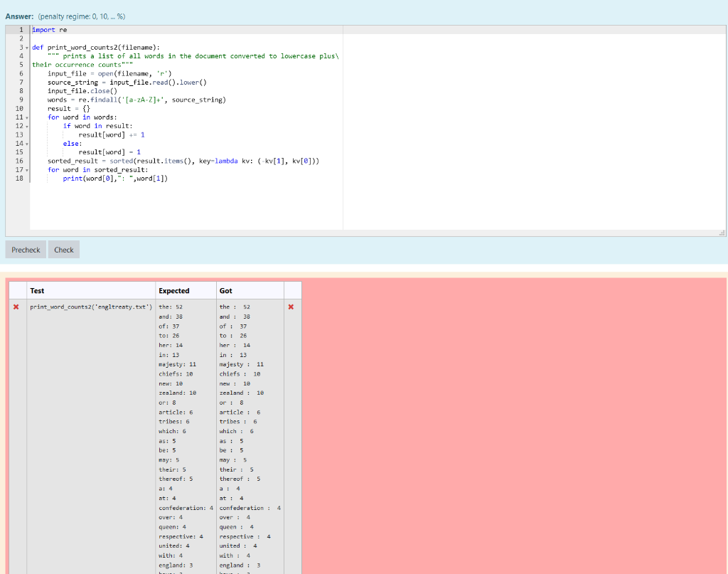
Task: Click the Precheck button
Action: click(25, 250)
